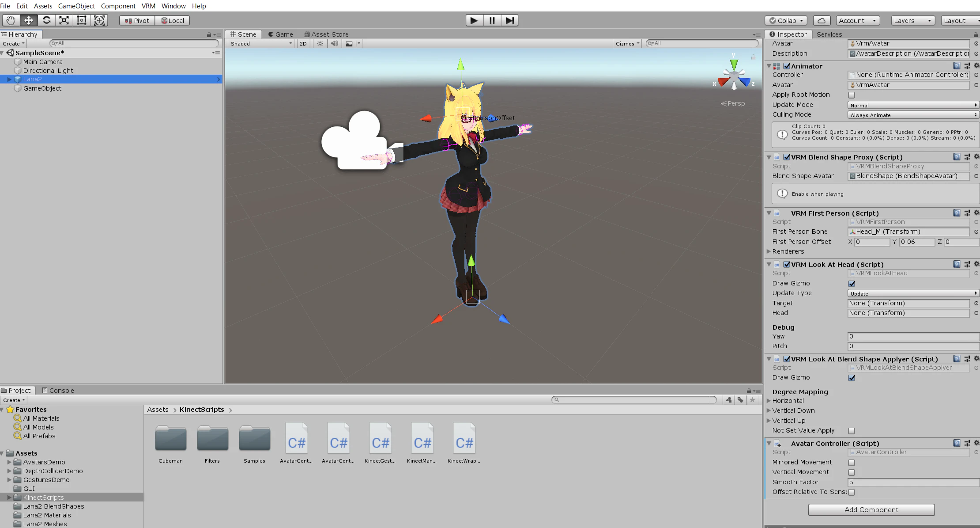
Task: Switch to the Console tab
Action: [58, 390]
